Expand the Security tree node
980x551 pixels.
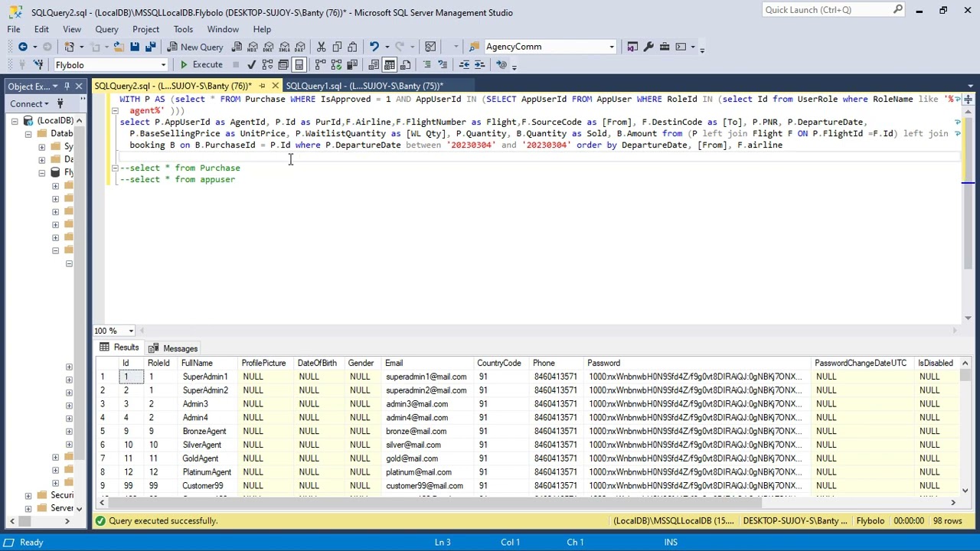click(x=28, y=495)
